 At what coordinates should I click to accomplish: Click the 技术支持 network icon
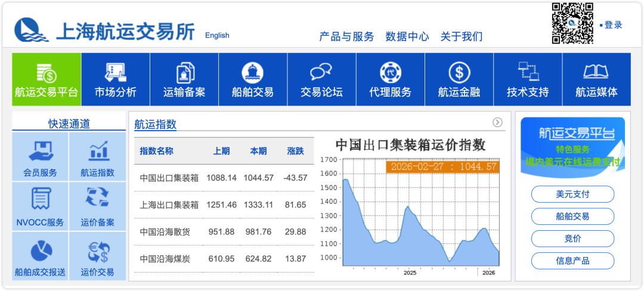[528, 73]
